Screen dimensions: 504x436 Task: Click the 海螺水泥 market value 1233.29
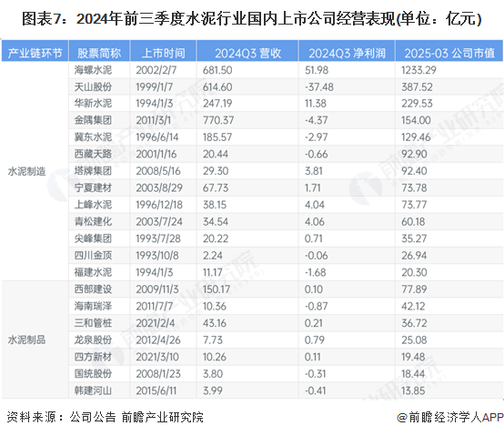(418, 70)
